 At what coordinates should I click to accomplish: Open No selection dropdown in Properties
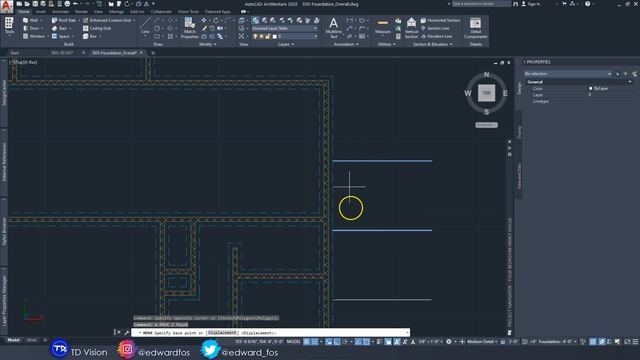pyautogui.click(x=568, y=74)
